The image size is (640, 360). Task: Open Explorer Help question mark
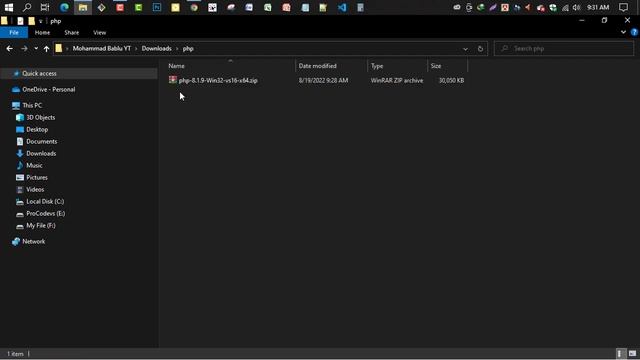tap(634, 32)
